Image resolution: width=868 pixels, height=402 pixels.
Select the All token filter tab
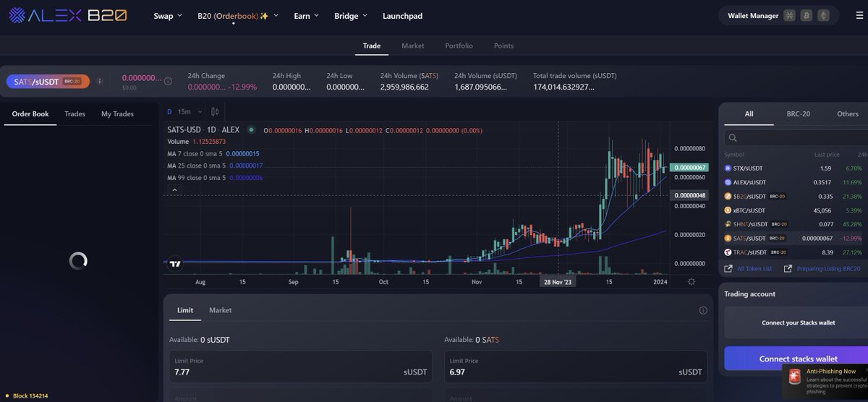[749, 114]
